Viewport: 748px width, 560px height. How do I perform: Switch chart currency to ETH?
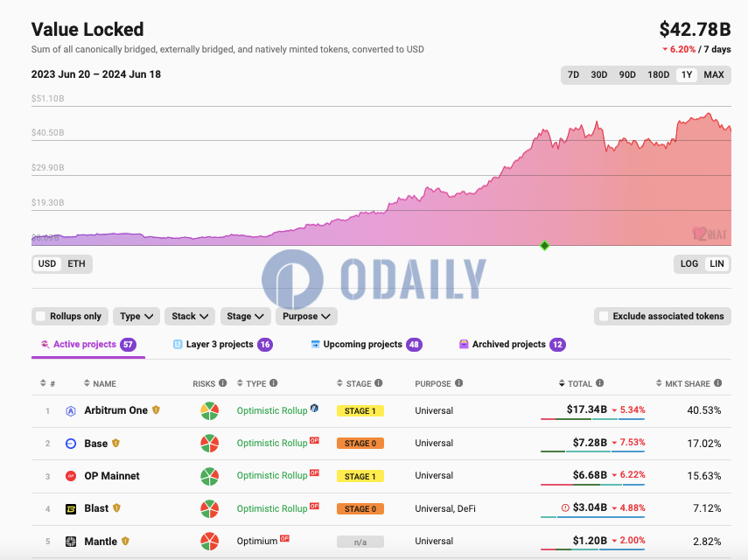[x=76, y=263]
